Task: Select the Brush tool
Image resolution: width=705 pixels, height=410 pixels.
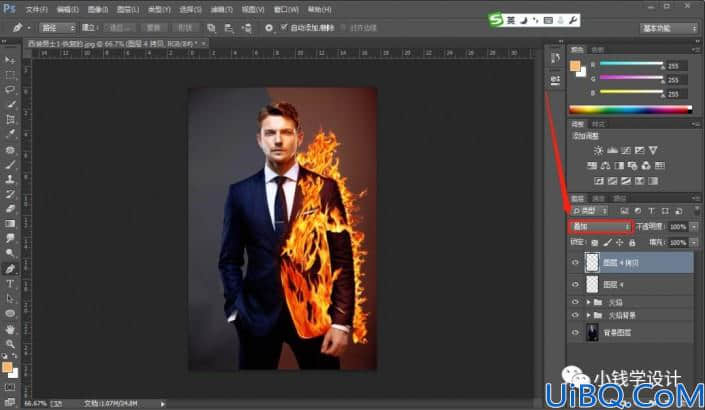Action: (x=10, y=164)
